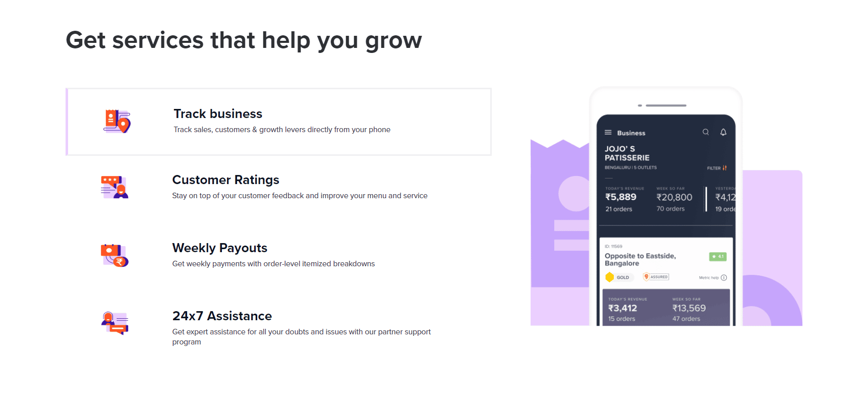Click today's revenue ₹5,889 figure
This screenshot has width=868, height=410.
tap(621, 197)
